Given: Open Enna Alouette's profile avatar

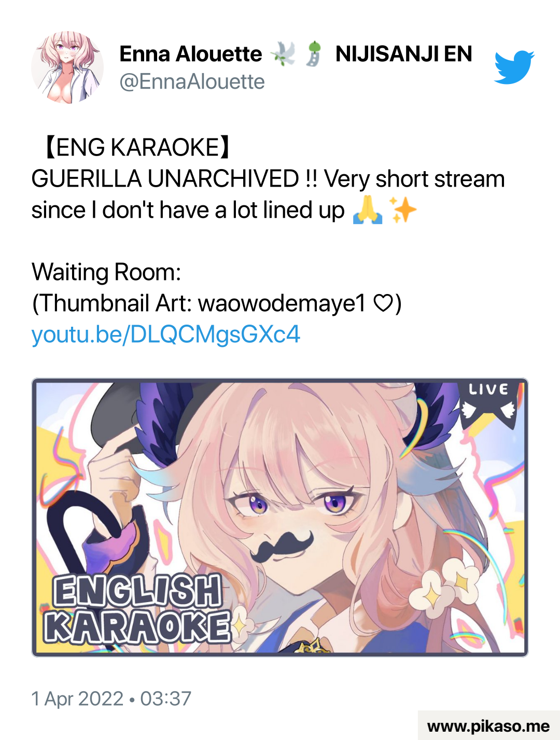Looking at the screenshot, I should (x=67, y=67).
